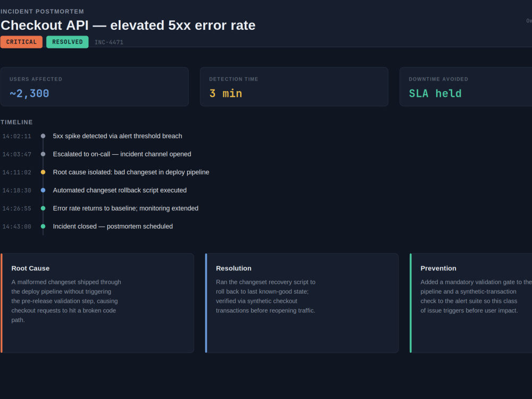Screen dimensions: 532x399
Task: Click the Resolution card heading
Action: point(234,268)
